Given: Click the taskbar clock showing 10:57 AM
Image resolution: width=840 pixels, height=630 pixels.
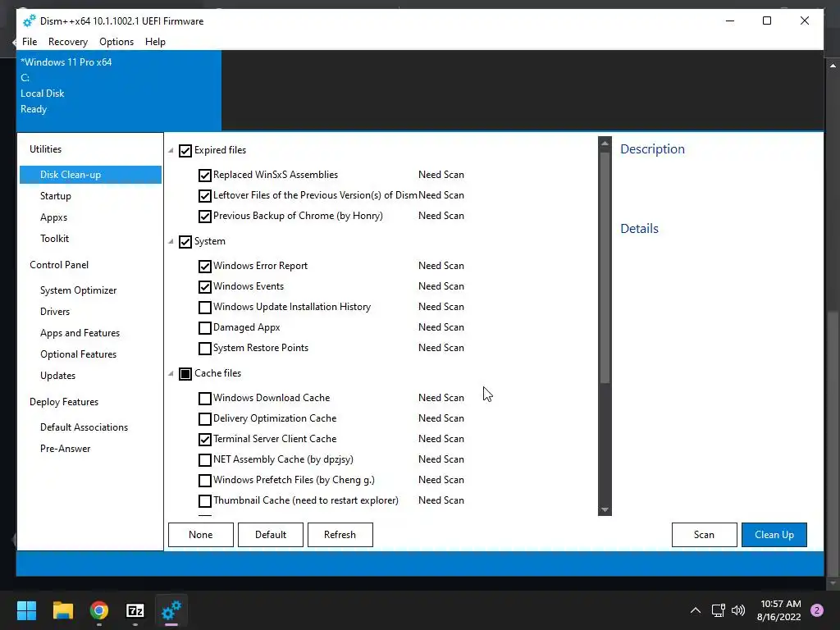Looking at the screenshot, I should point(779,610).
